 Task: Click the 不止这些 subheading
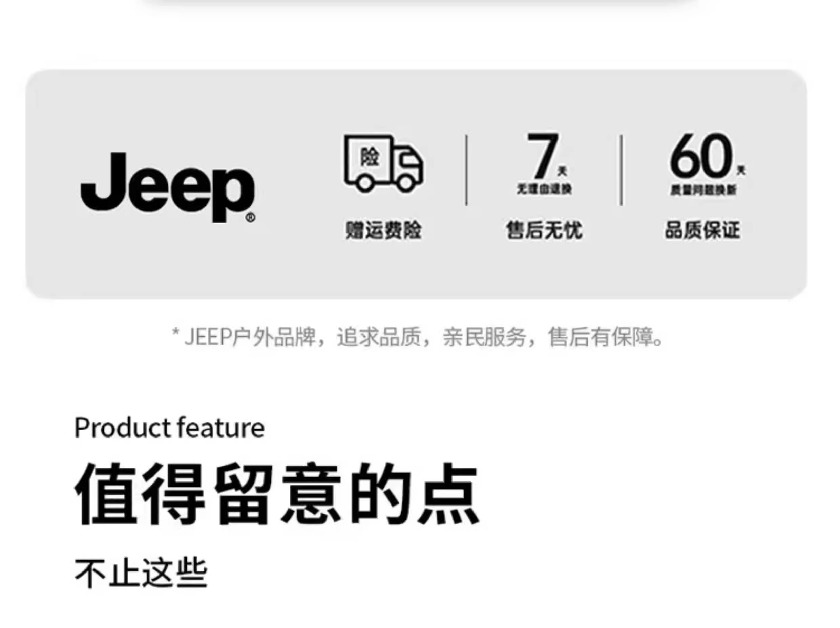pyautogui.click(x=141, y=573)
